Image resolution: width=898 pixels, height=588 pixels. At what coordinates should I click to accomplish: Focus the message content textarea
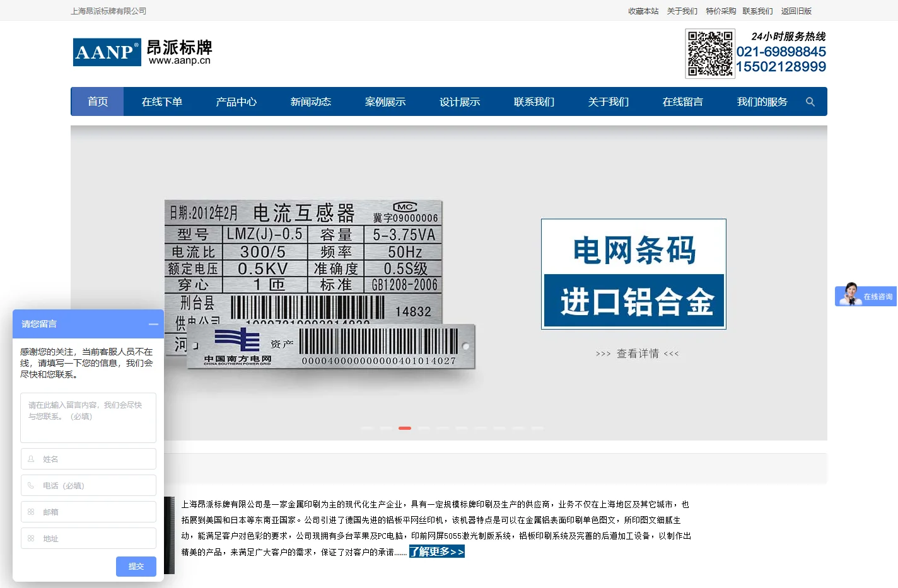point(88,418)
